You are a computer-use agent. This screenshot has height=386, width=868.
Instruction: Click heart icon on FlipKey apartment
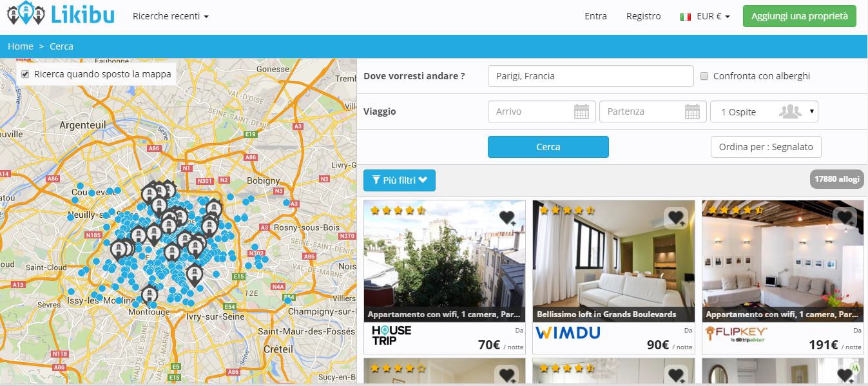pos(845,218)
